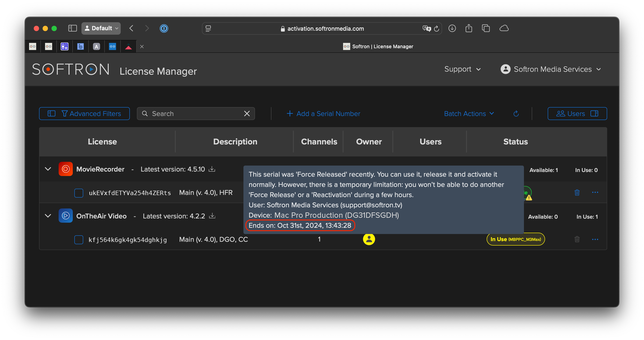
Task: Open the 1Password extension icon
Action: click(x=164, y=28)
